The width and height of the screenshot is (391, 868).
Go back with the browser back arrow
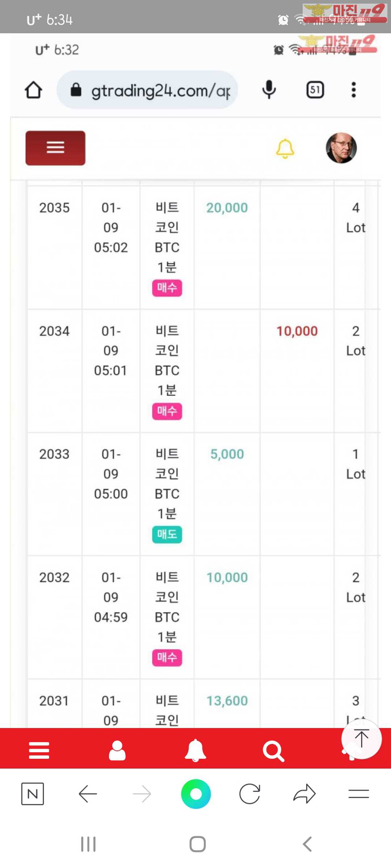pyautogui.click(x=88, y=794)
